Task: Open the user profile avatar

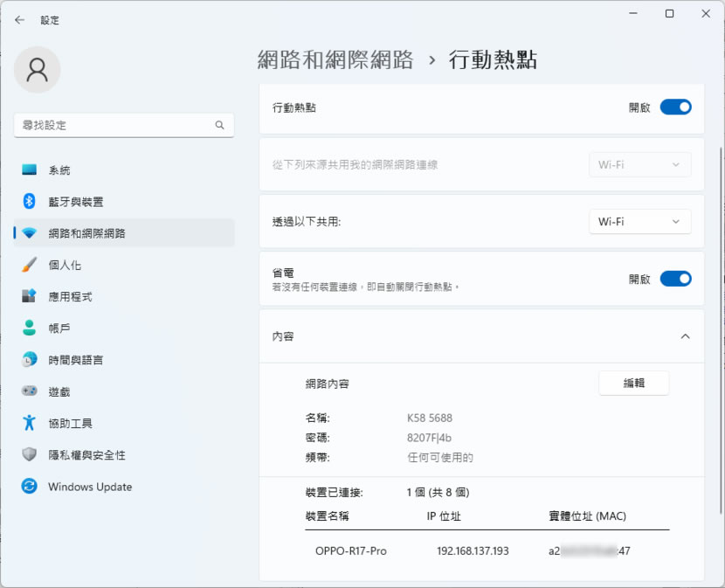Action: click(x=37, y=70)
